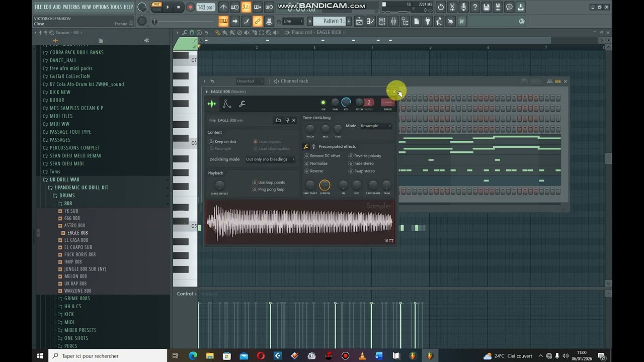Viewport: 644px width, 362px height.
Task: Open the EDIT menu
Action: click(x=47, y=7)
